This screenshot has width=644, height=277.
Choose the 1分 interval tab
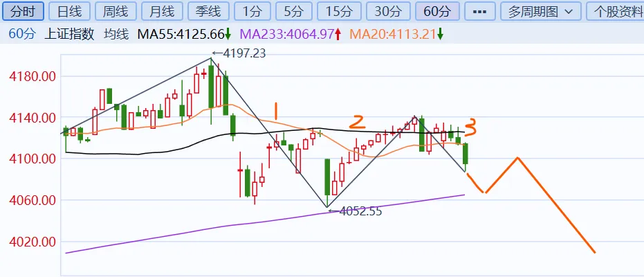coord(252,11)
